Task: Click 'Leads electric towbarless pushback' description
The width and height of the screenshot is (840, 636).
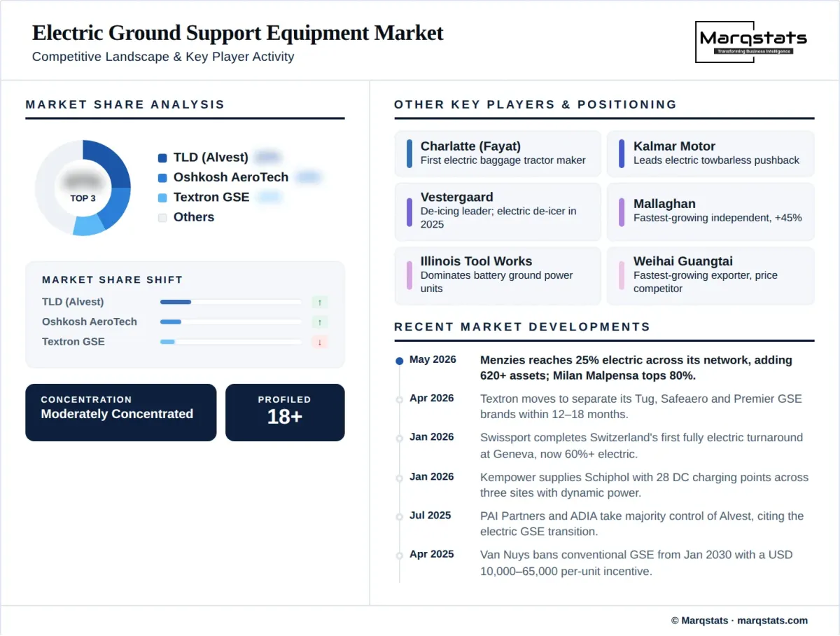Action: coord(716,160)
